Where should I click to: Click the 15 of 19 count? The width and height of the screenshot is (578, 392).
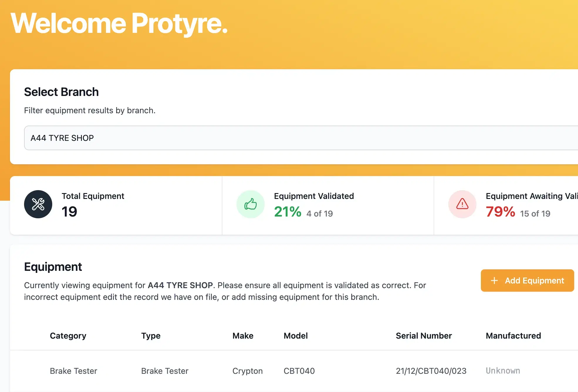pos(535,214)
